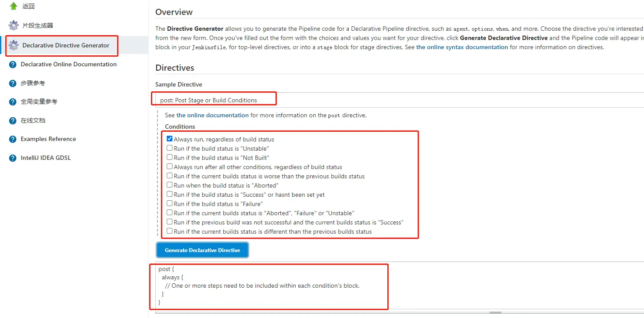The width and height of the screenshot is (644, 318).
Task: Click the question icon next to 在线文档
Action: (x=12, y=121)
